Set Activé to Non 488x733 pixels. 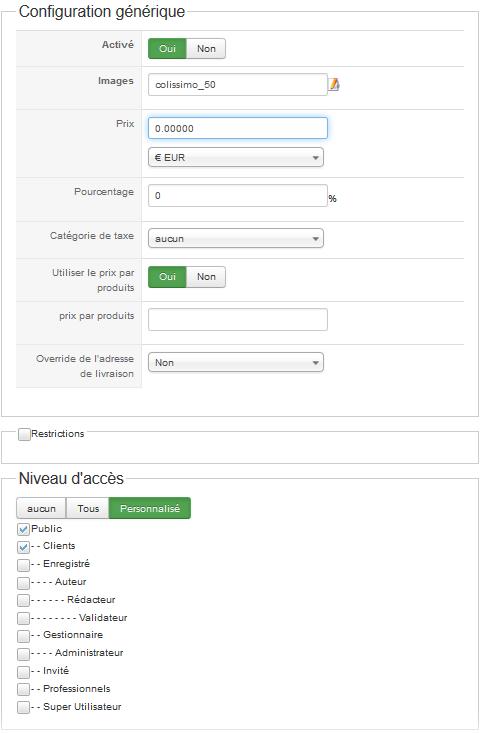click(206, 49)
